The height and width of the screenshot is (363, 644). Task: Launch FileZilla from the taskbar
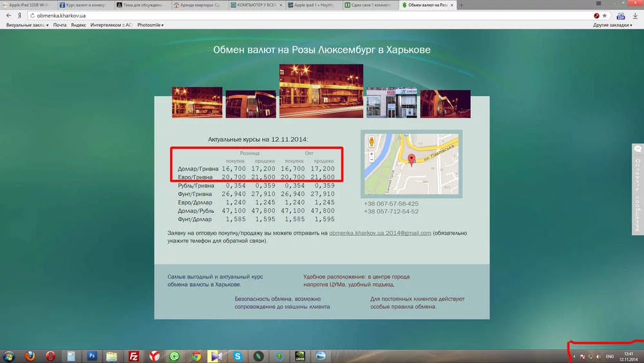point(134,356)
